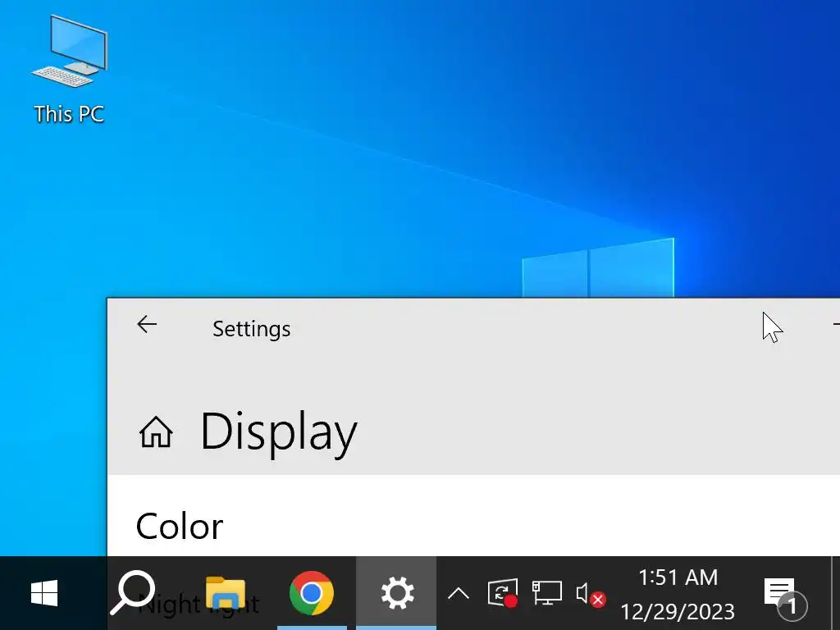Select the Settings gear on the taskbar
840x630 pixels.
pyautogui.click(x=396, y=593)
